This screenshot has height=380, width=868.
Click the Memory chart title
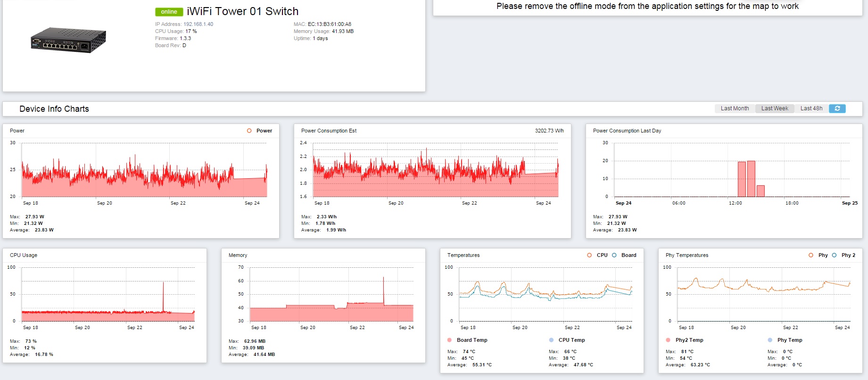pos(238,255)
